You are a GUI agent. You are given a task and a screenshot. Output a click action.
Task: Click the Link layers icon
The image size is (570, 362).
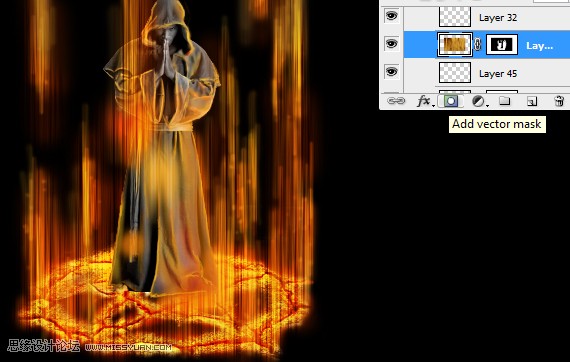click(x=396, y=101)
